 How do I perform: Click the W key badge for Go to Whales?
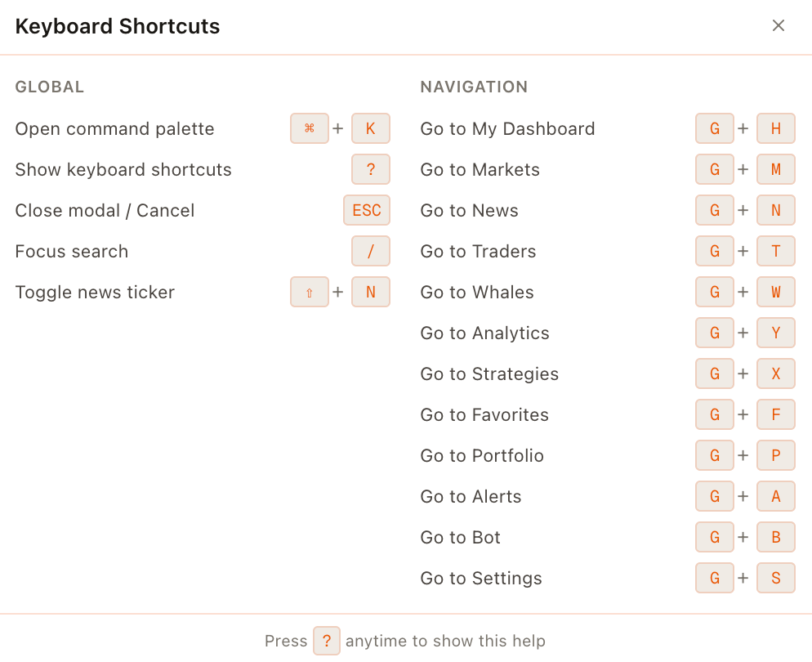[775, 292]
